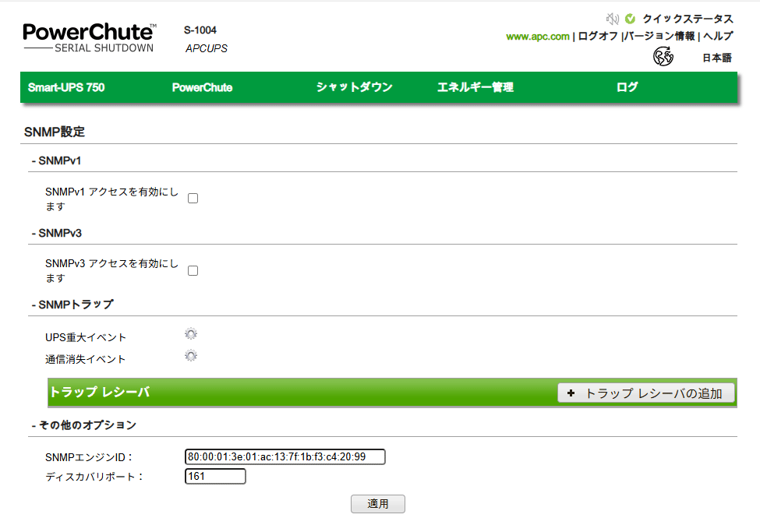Open the シャットダウン menu
Image resolution: width=760 pixels, height=532 pixels.
pyautogui.click(x=355, y=87)
